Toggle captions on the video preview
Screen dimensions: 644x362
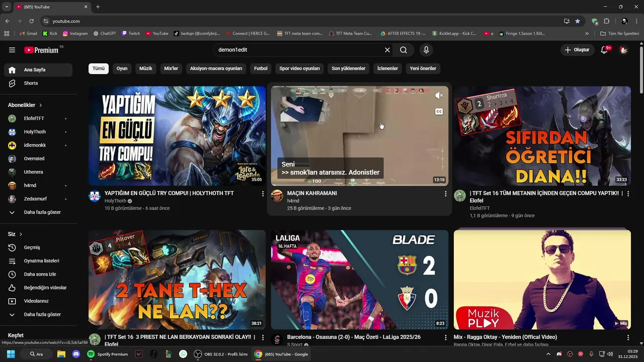(439, 112)
